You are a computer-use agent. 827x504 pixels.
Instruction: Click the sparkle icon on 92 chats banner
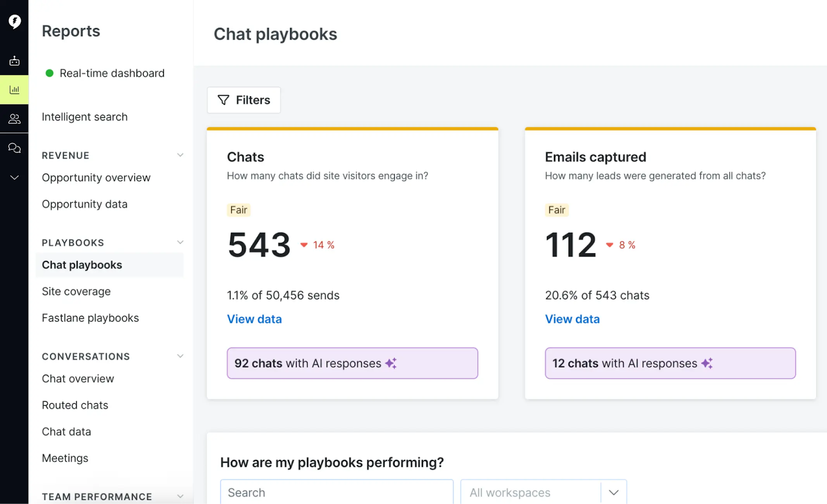pyautogui.click(x=391, y=363)
